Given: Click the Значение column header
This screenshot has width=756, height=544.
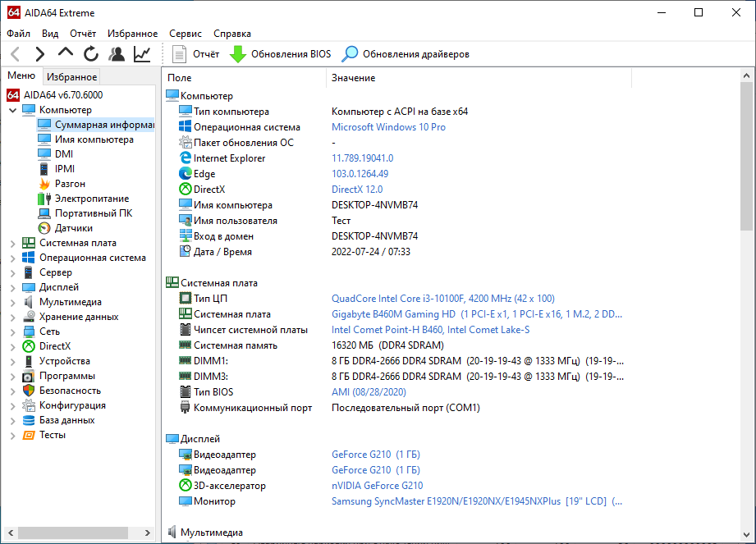Looking at the screenshot, I should [x=479, y=78].
